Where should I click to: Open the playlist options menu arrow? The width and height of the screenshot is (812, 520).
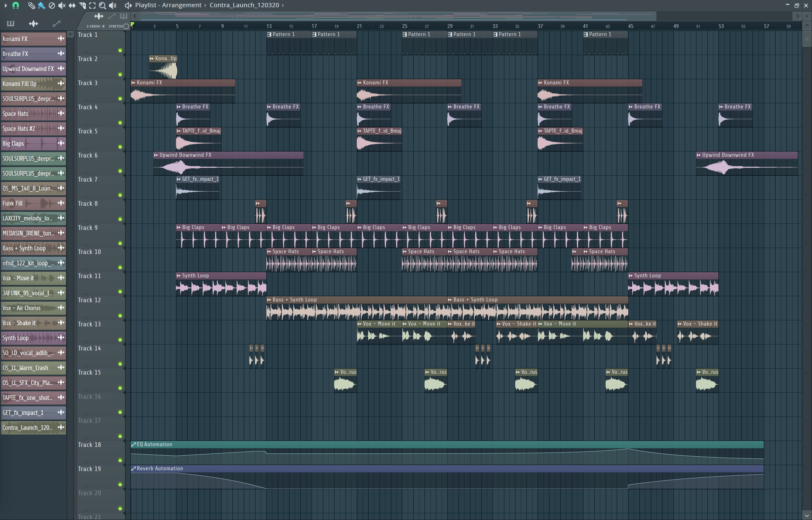tap(5, 5)
